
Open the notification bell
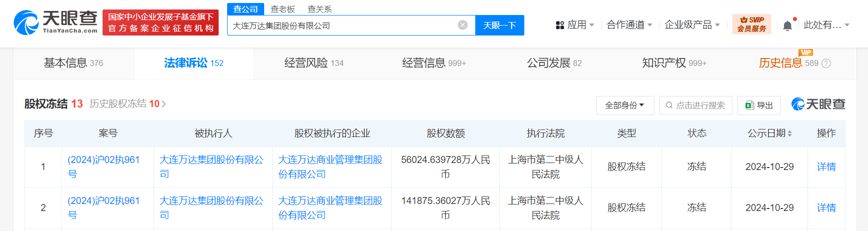[787, 25]
